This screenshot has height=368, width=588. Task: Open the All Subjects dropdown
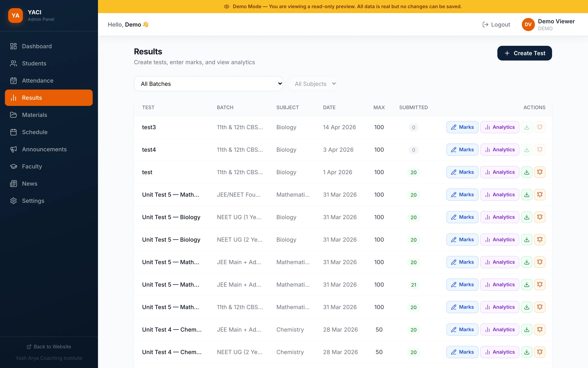(312, 84)
